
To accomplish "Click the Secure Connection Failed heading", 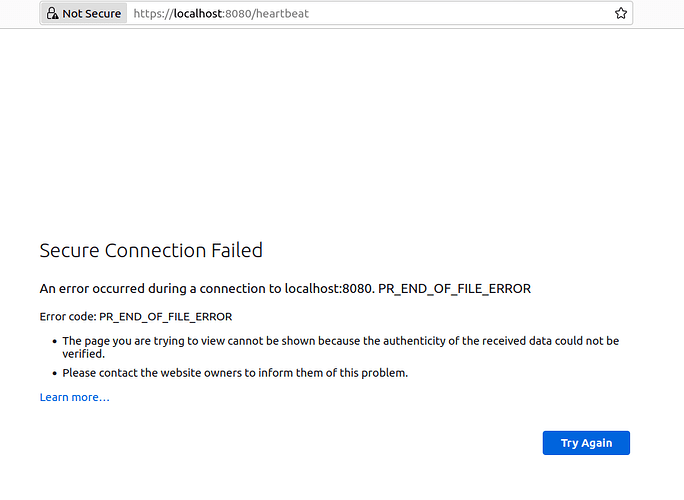I will tap(151, 250).
